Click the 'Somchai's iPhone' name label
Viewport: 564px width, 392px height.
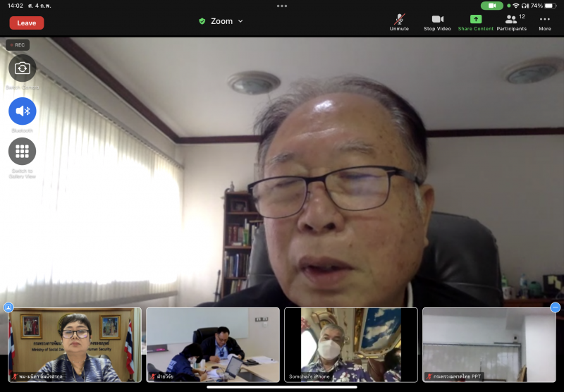tap(309, 376)
